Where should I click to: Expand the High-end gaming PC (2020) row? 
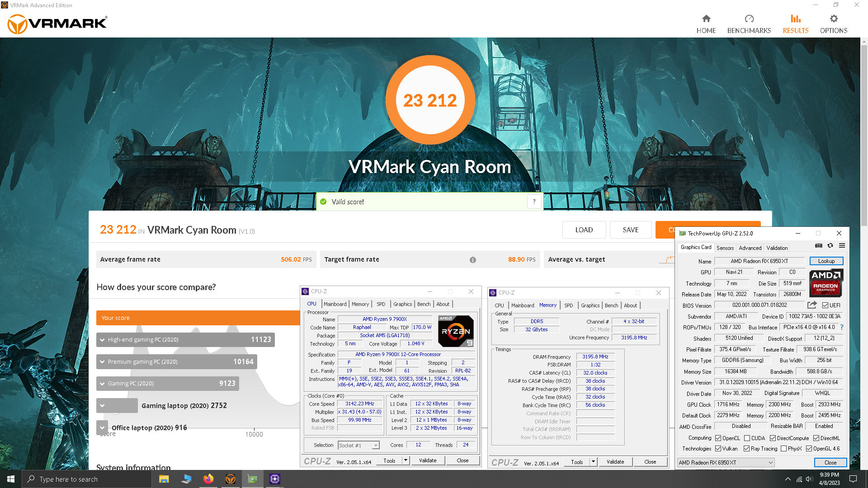(x=185, y=340)
